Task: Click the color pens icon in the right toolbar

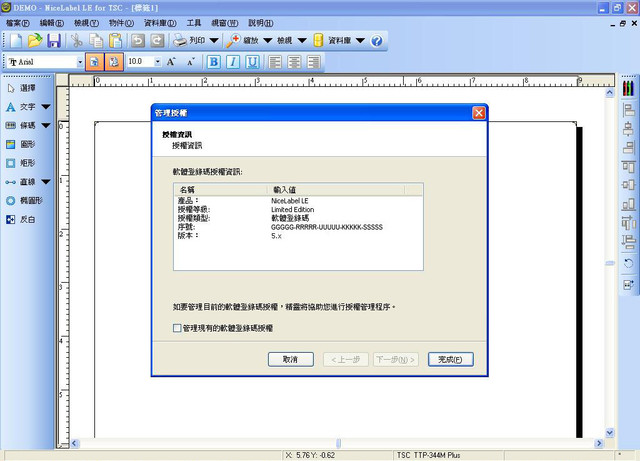Action: pyautogui.click(x=629, y=88)
